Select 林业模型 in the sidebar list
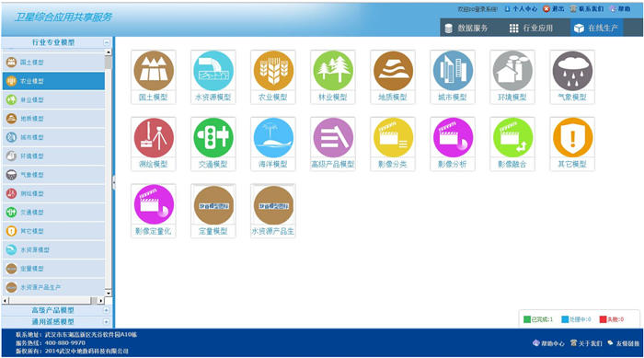The image size is (644, 358). tap(53, 100)
